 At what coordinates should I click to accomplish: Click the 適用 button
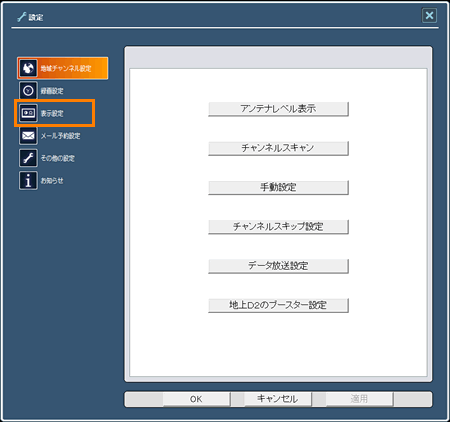(359, 399)
